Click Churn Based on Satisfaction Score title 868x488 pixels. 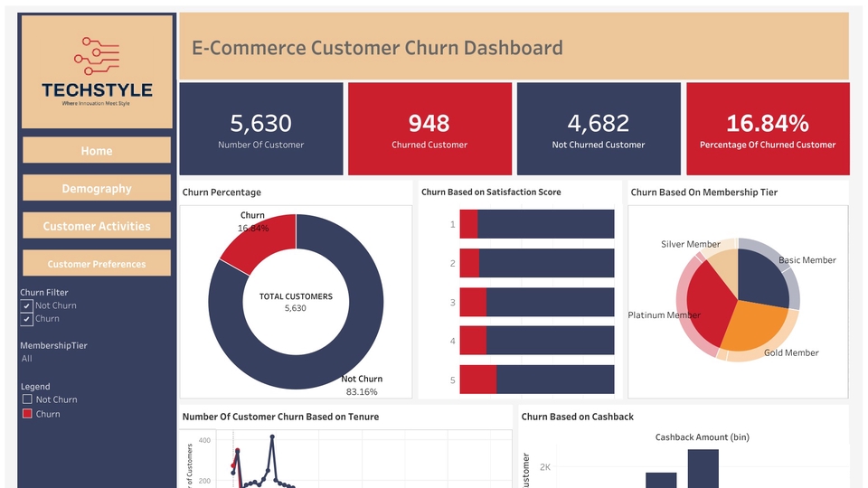(x=491, y=192)
